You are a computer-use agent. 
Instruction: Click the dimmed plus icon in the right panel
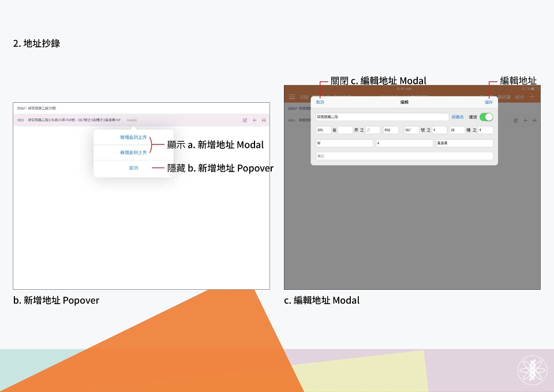(x=525, y=121)
